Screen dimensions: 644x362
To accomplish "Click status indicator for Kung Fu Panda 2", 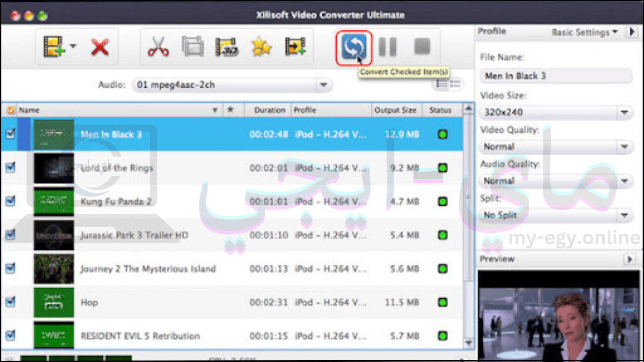I will 443,201.
